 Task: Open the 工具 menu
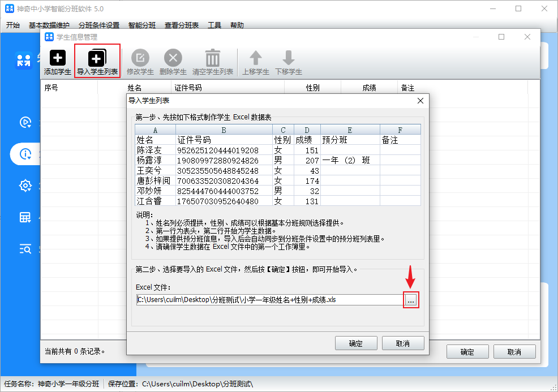214,25
